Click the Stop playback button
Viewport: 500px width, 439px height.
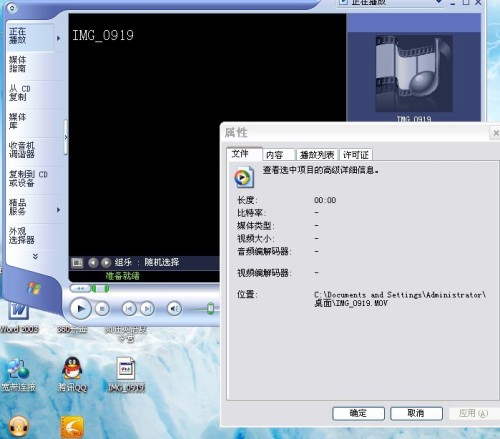pos(102,309)
